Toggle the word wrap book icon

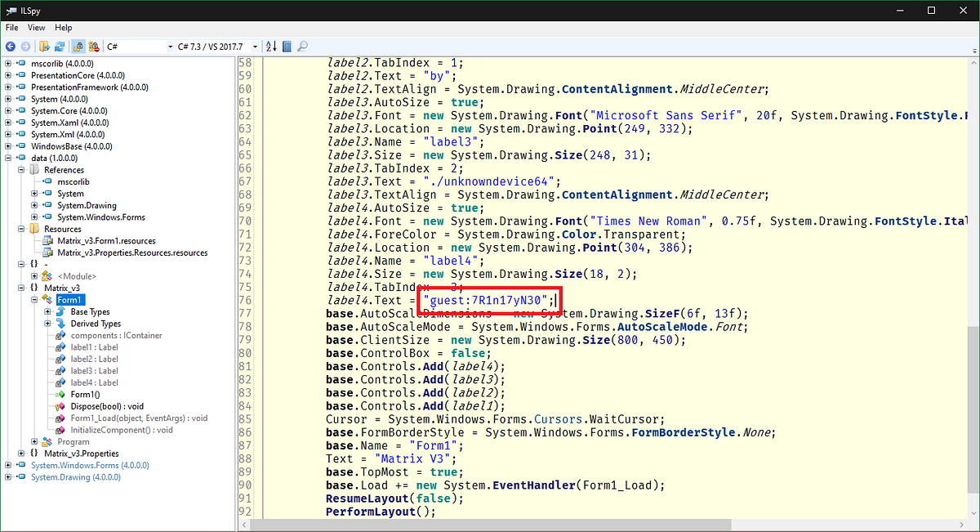[286, 46]
